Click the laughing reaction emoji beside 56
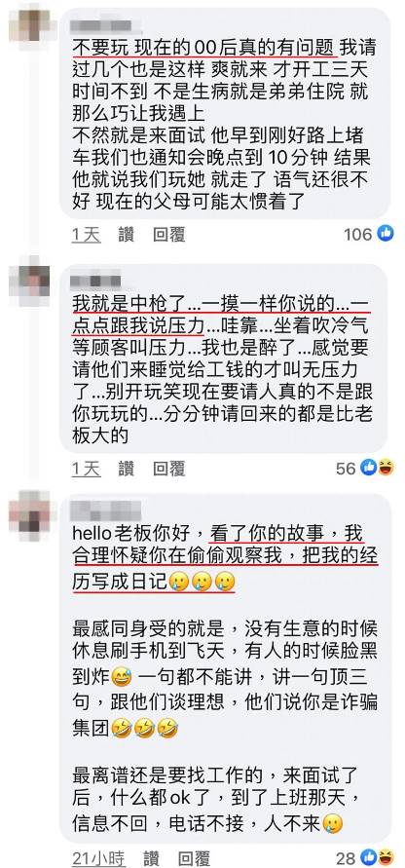The width and height of the screenshot is (405, 868). [x=386, y=469]
